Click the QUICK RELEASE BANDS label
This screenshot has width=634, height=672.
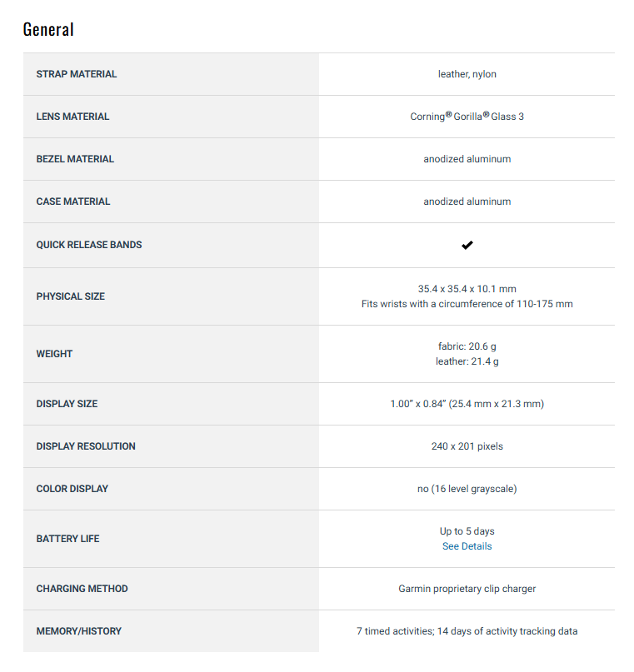[x=89, y=245]
